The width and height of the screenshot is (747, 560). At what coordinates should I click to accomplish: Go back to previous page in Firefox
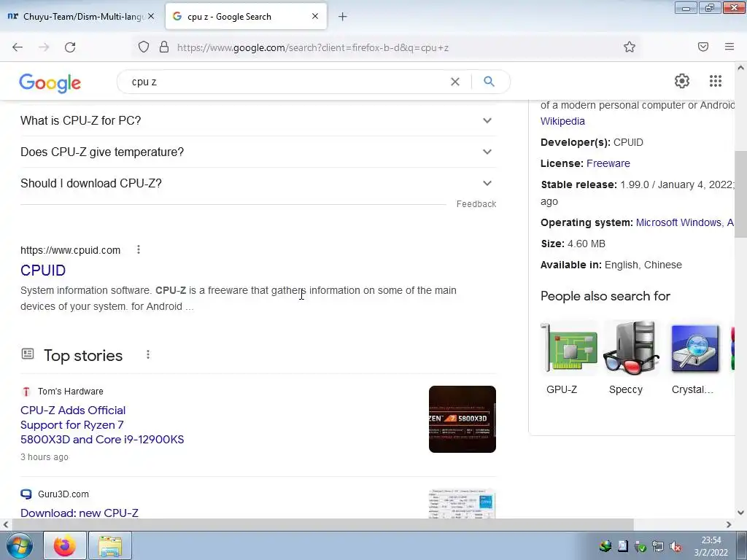pos(18,47)
